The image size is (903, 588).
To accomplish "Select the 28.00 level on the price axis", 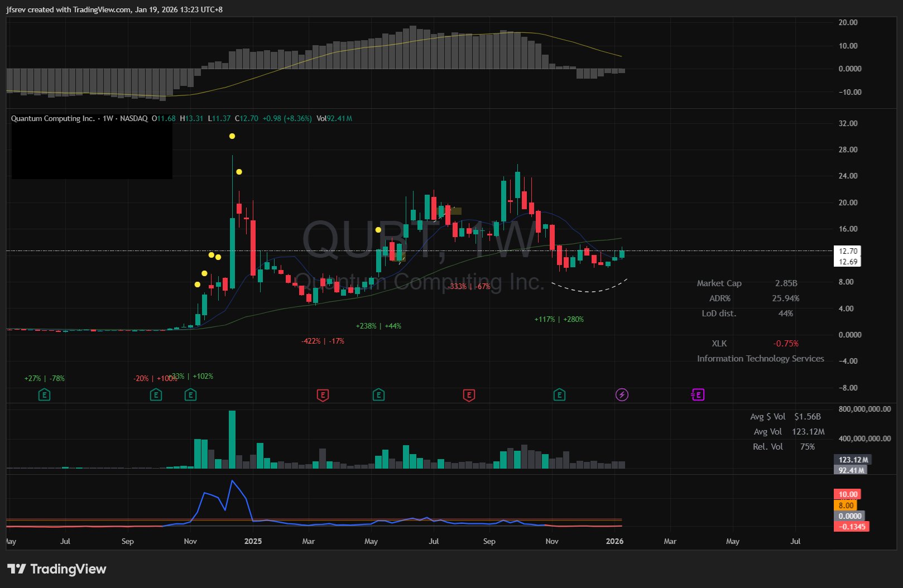I will tap(848, 150).
